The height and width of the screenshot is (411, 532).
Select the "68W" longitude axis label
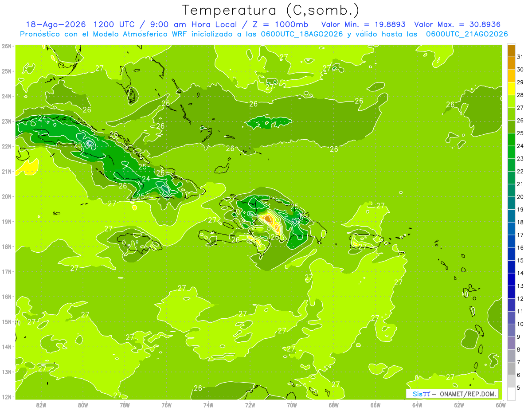(333, 404)
